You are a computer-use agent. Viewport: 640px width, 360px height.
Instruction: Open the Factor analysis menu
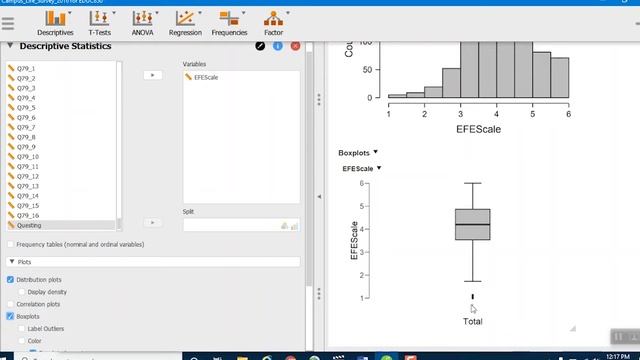pyautogui.click(x=273, y=23)
